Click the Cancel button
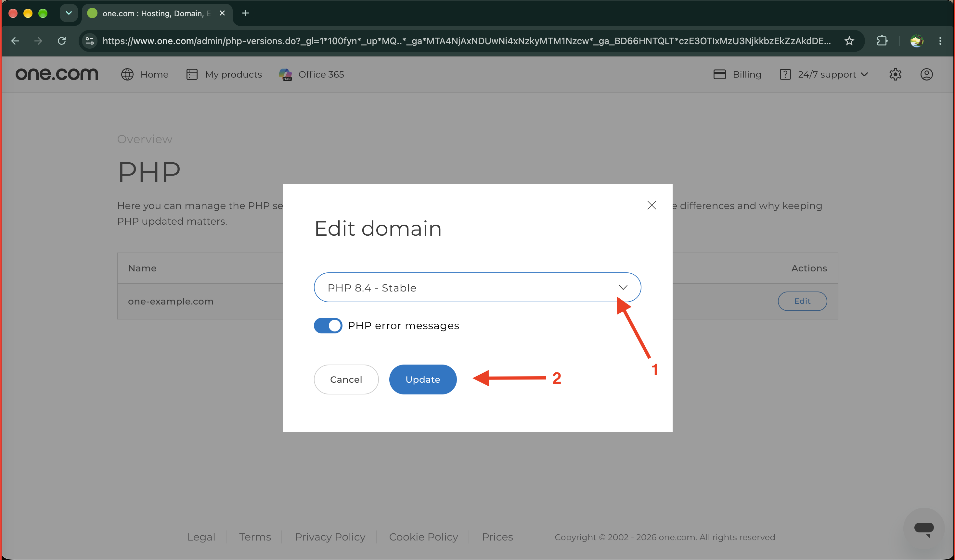 [x=346, y=380]
